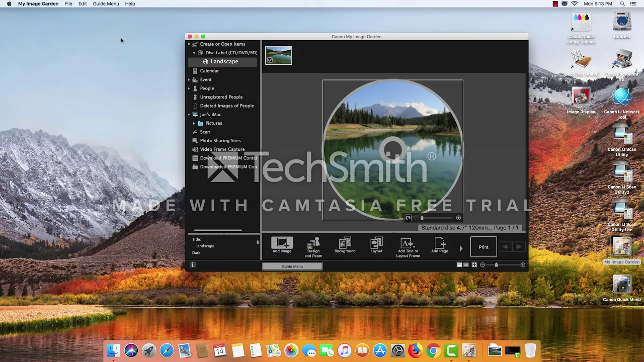Open Safari from the Dock
This screenshot has width=644, height=362.
167,350
